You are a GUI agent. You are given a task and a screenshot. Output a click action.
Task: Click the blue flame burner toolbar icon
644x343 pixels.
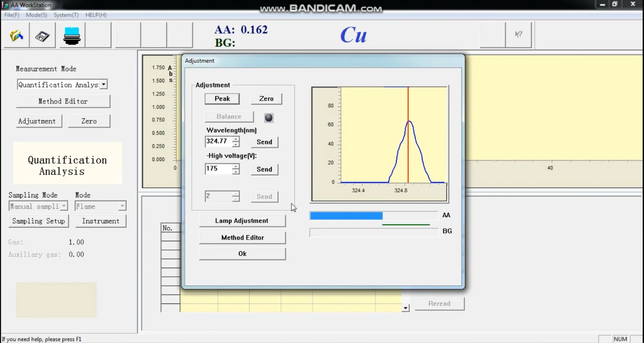72,36
